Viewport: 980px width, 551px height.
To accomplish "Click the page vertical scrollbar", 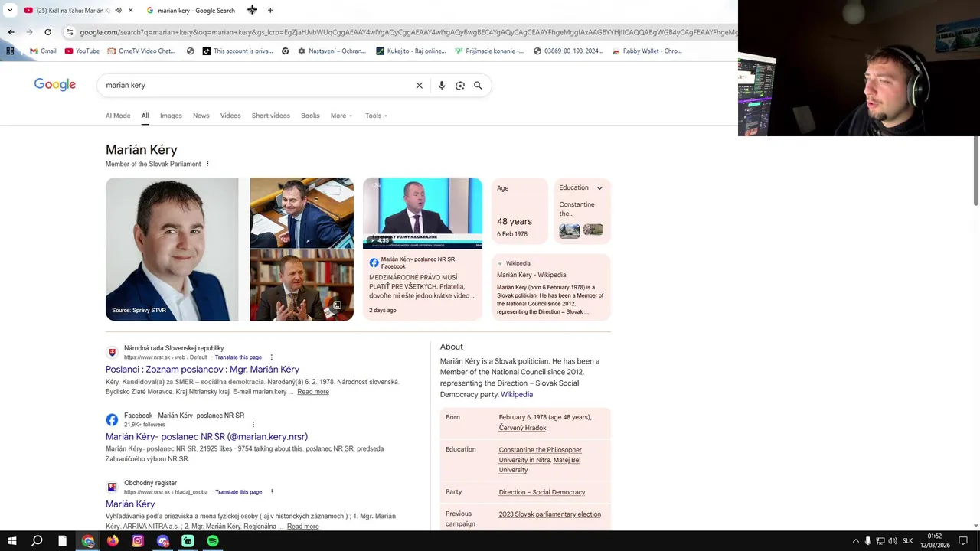I will 976,171.
